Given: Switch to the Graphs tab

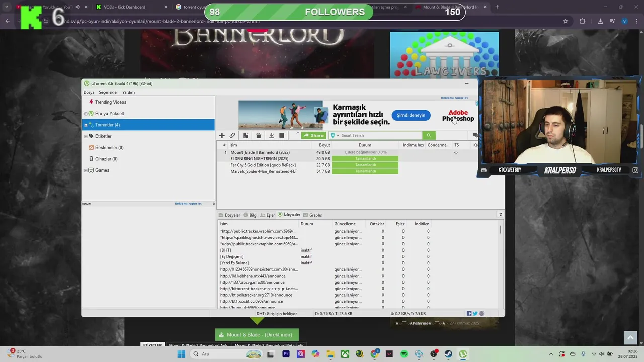Looking at the screenshot, I should [x=312, y=215].
